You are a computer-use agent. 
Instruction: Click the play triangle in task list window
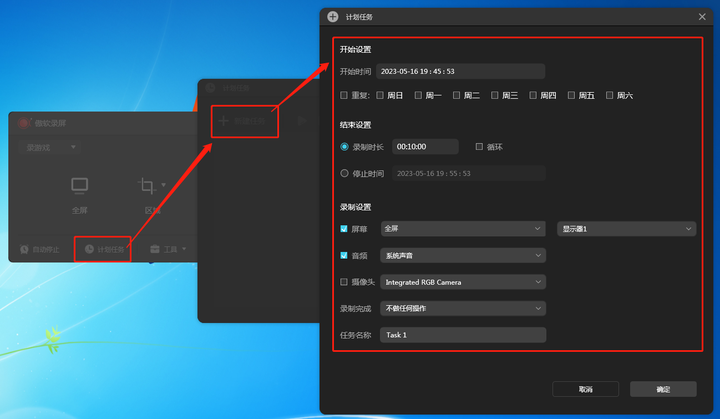(302, 121)
